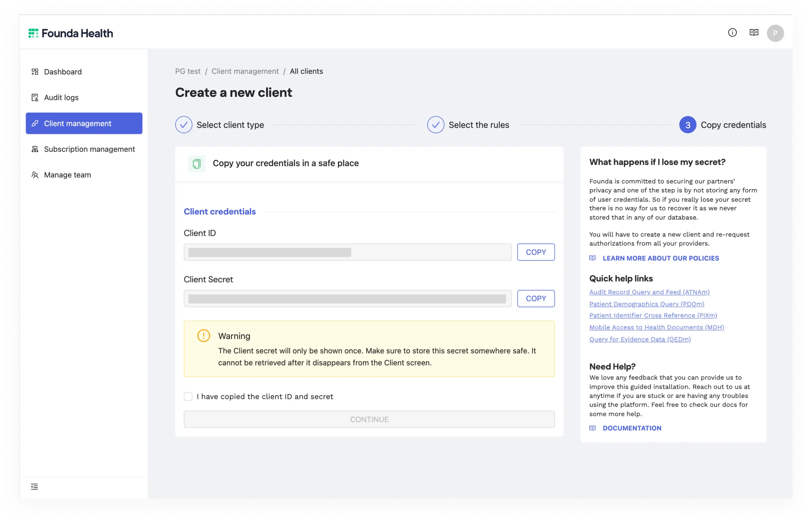Click the green copy credentials icon
812x523 pixels.
tap(197, 164)
